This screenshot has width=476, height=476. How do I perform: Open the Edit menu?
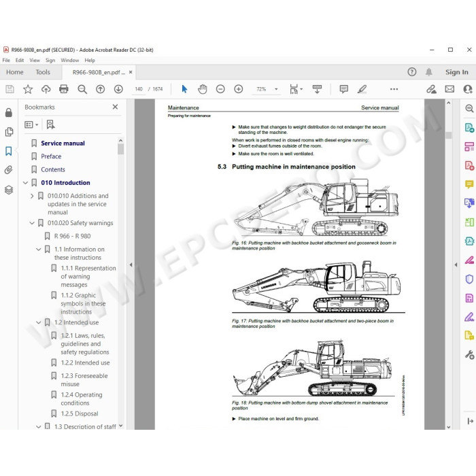click(x=20, y=60)
